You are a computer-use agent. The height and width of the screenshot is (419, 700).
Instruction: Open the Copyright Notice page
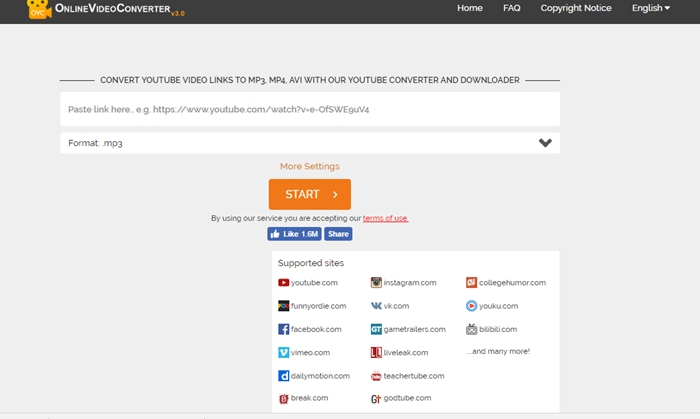[576, 8]
